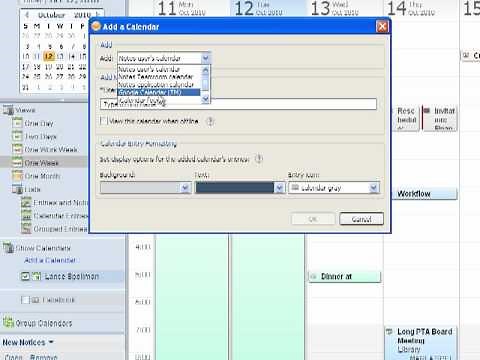Click help icon beside view offline option
This screenshot has width=480, height=360.
[x=210, y=121]
